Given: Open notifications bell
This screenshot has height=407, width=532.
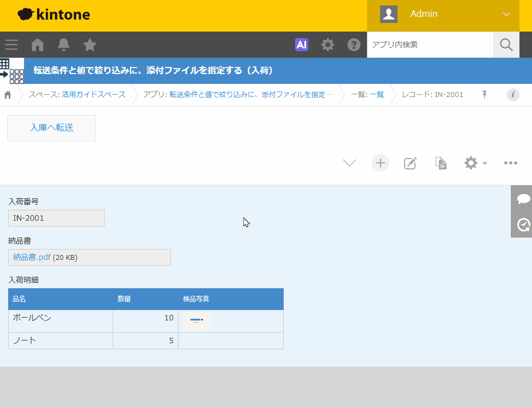Looking at the screenshot, I should (64, 45).
